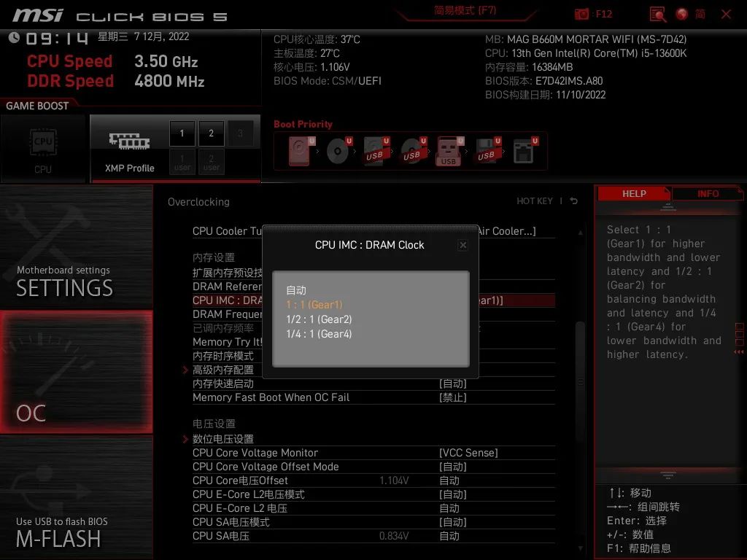The height and width of the screenshot is (560, 747).
Task: Edit the CPU E-Core L2 电压 value field
Action: [449, 508]
